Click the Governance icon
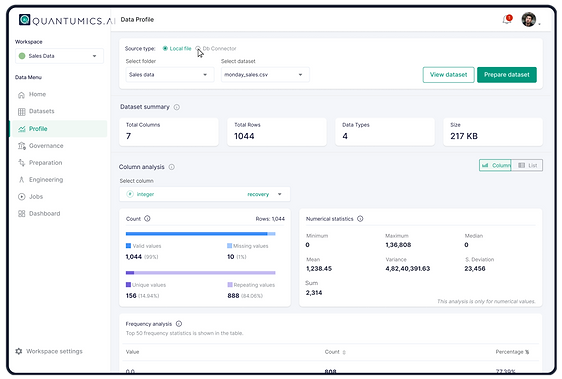This screenshot has width=562, height=379. pos(22,146)
